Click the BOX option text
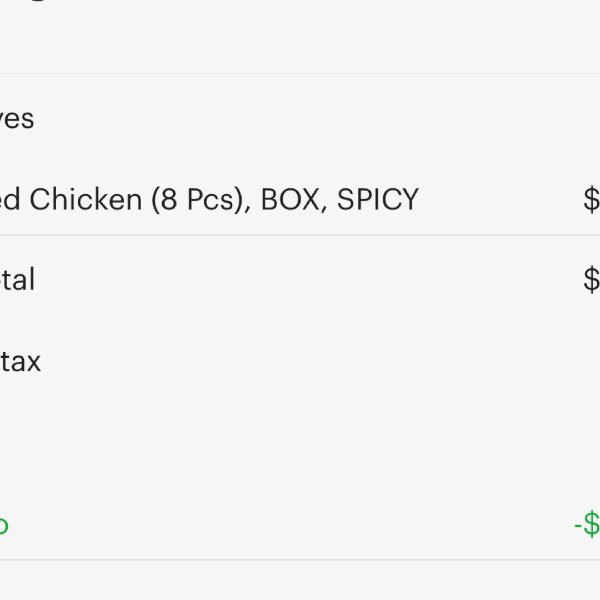 coord(290,199)
